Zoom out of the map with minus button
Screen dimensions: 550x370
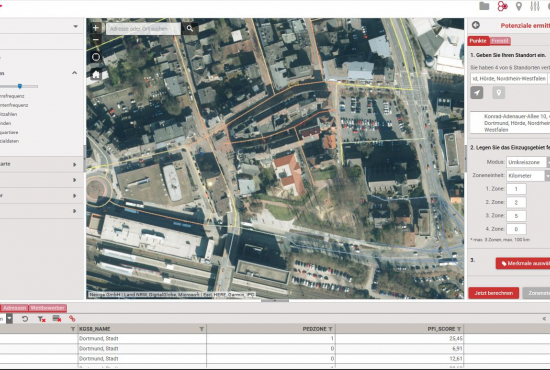[x=95, y=40]
